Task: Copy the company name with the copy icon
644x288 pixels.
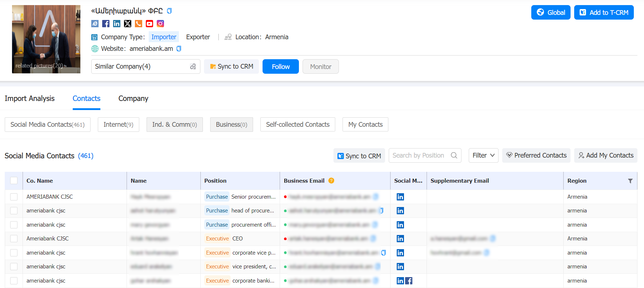Action: coord(169,11)
